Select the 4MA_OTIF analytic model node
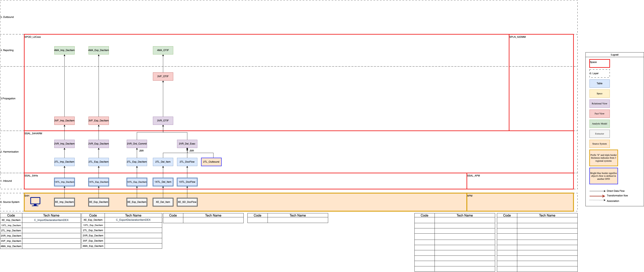The image size is (644, 272). tap(163, 50)
